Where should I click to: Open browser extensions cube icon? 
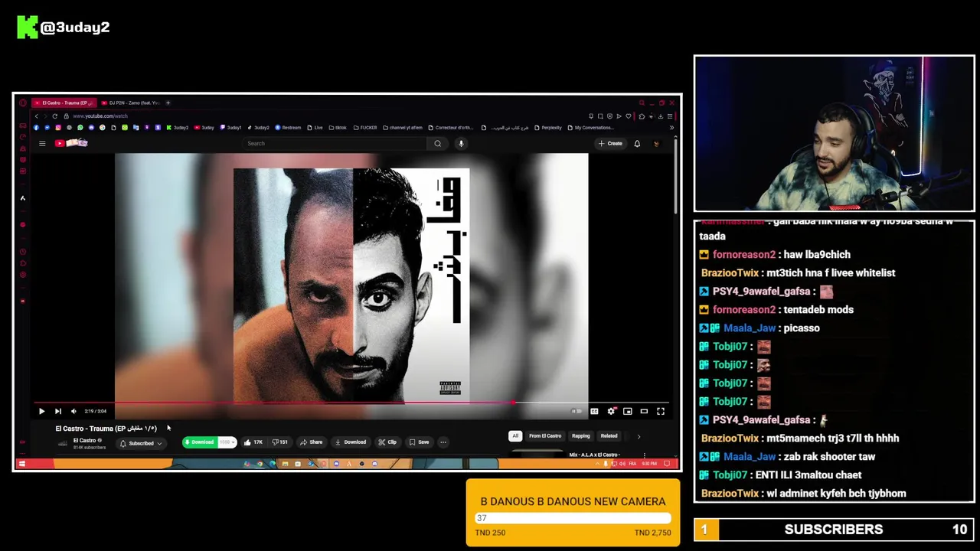click(642, 116)
